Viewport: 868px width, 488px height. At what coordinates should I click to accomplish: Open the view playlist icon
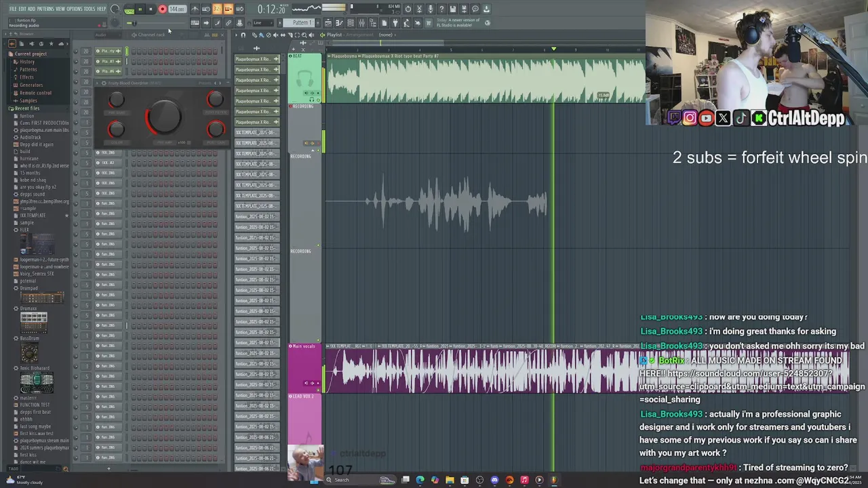click(x=328, y=23)
